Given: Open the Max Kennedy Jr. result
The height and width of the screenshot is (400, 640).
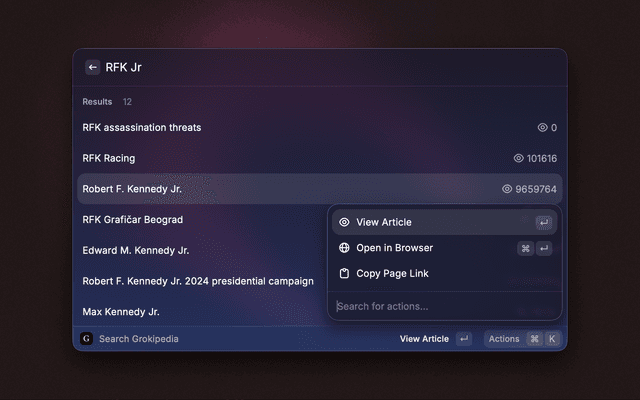Looking at the screenshot, I should pyautogui.click(x=121, y=311).
